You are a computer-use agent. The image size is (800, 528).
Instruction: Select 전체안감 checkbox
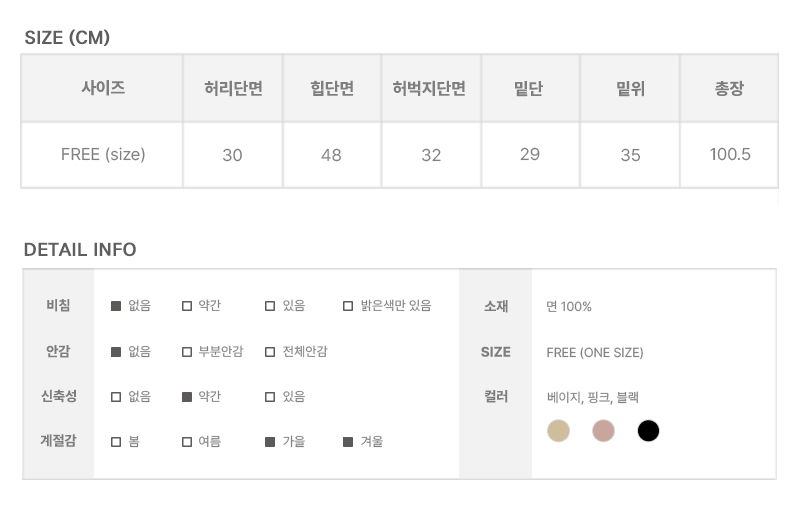(x=270, y=352)
